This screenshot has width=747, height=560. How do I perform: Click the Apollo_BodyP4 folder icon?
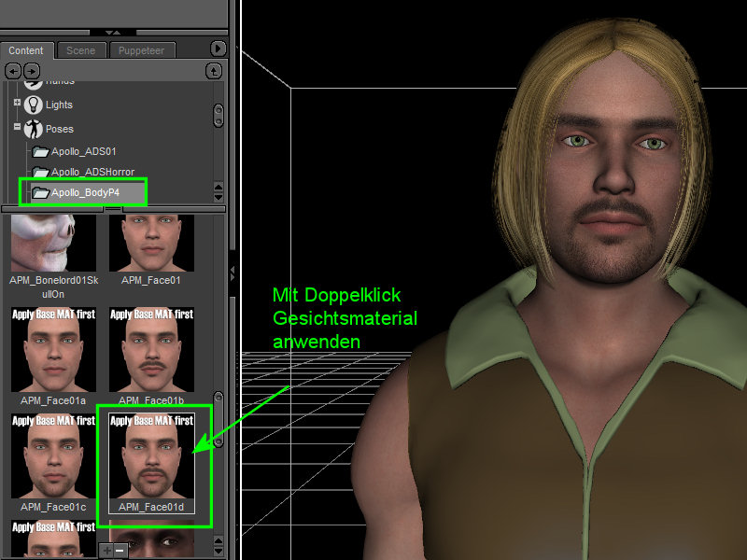tap(40, 193)
